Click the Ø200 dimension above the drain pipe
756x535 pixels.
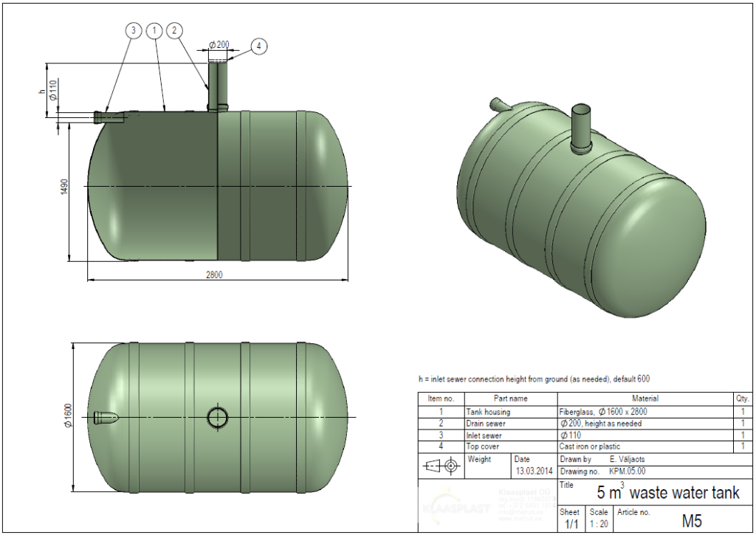coord(219,46)
